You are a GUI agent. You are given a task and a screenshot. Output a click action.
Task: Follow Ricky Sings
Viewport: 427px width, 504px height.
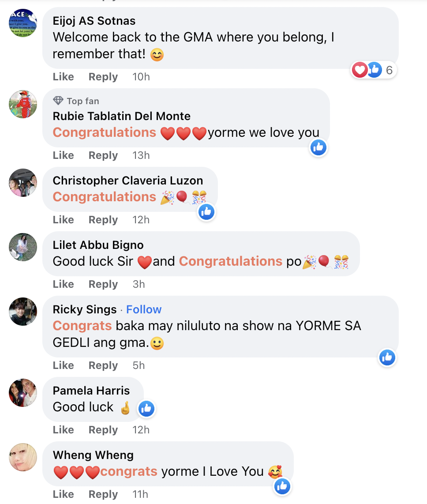click(x=144, y=309)
